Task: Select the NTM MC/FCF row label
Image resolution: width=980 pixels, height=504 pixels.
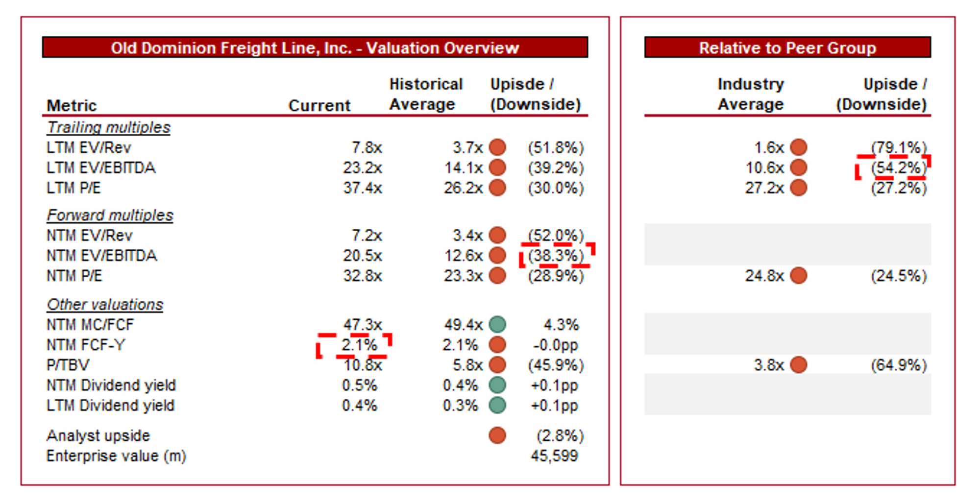Action: [x=90, y=324]
